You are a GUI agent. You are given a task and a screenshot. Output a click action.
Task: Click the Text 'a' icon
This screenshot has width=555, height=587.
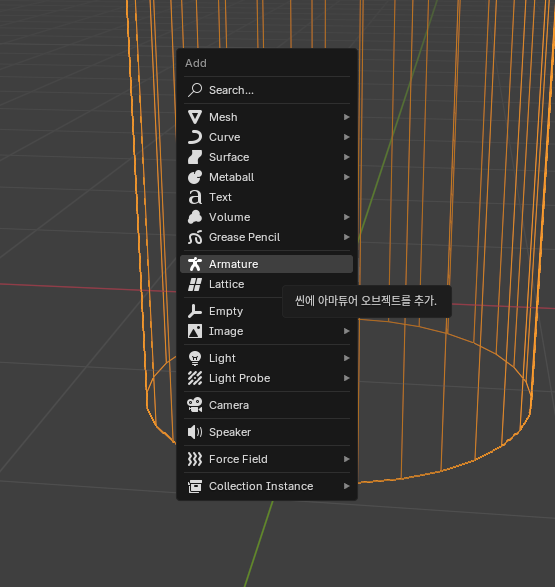click(195, 197)
